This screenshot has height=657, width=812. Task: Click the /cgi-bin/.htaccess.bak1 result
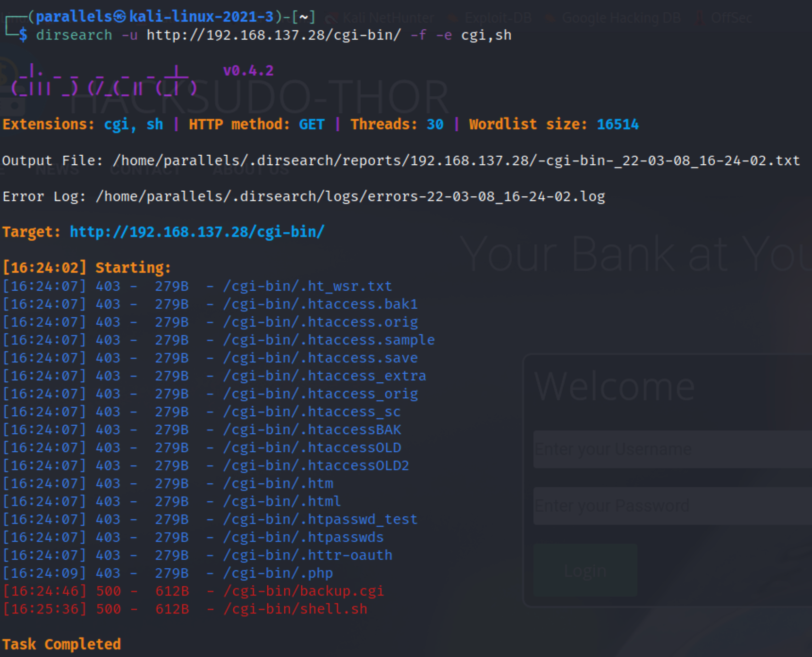pos(320,304)
